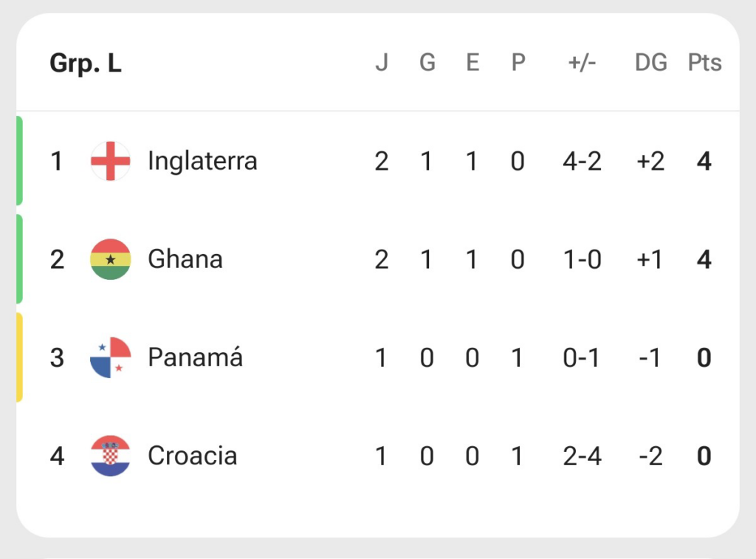The height and width of the screenshot is (559, 756).
Task: Click the G column header
Action: (x=427, y=63)
